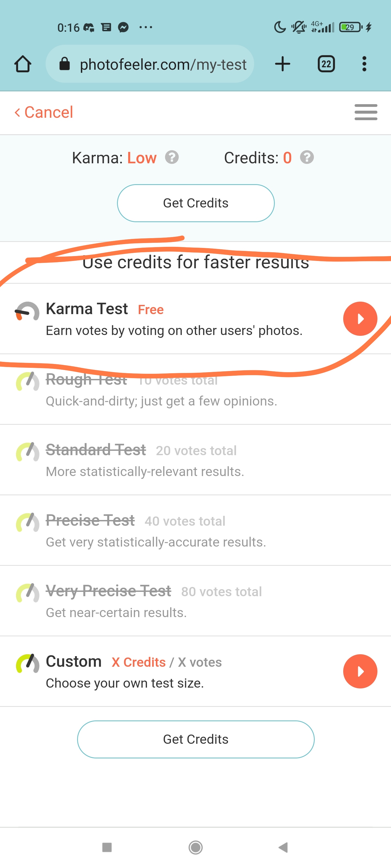
Task: Tap the Android home circle button
Action: click(196, 847)
